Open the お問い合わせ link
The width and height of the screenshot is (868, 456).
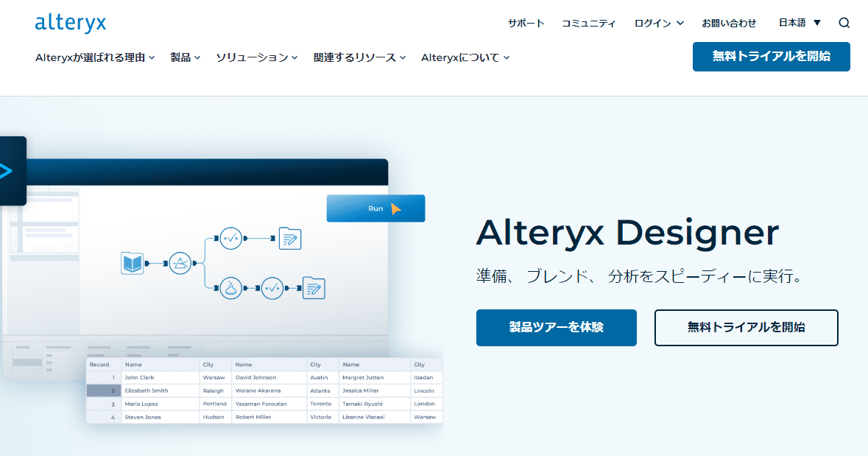coord(729,24)
